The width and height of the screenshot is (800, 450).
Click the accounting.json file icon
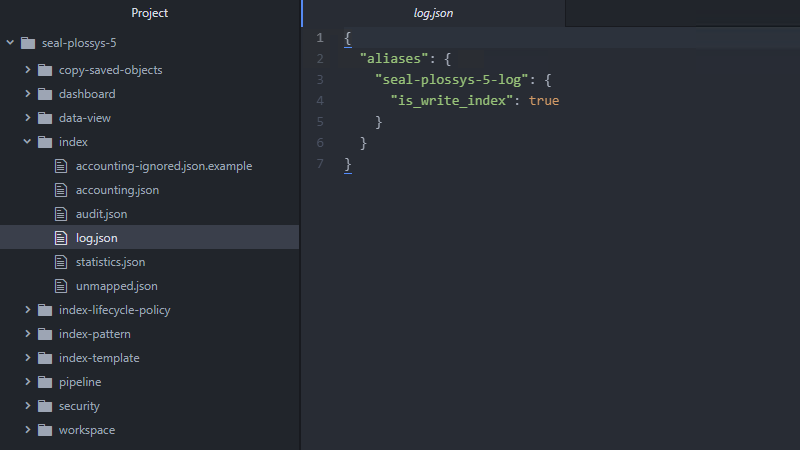tap(61, 190)
